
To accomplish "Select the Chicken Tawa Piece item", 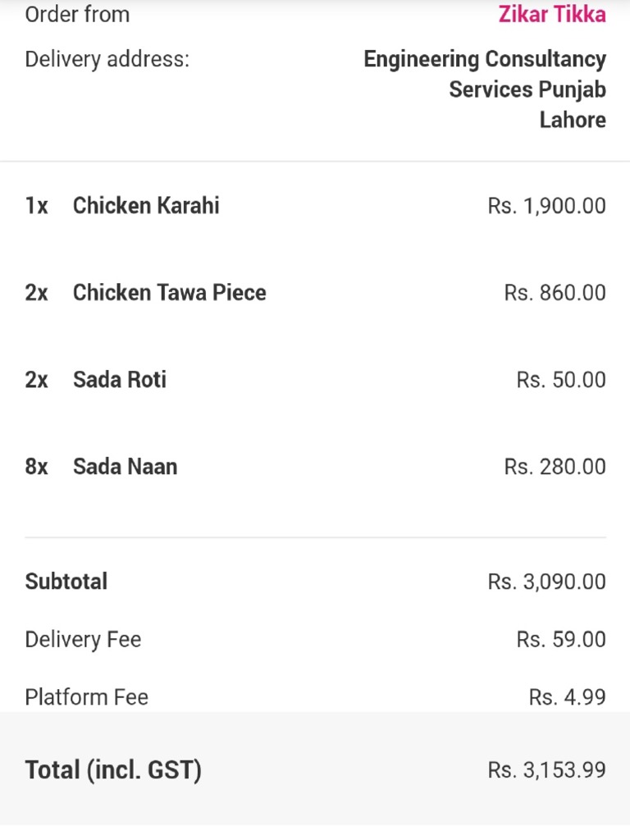I will pos(169,293).
